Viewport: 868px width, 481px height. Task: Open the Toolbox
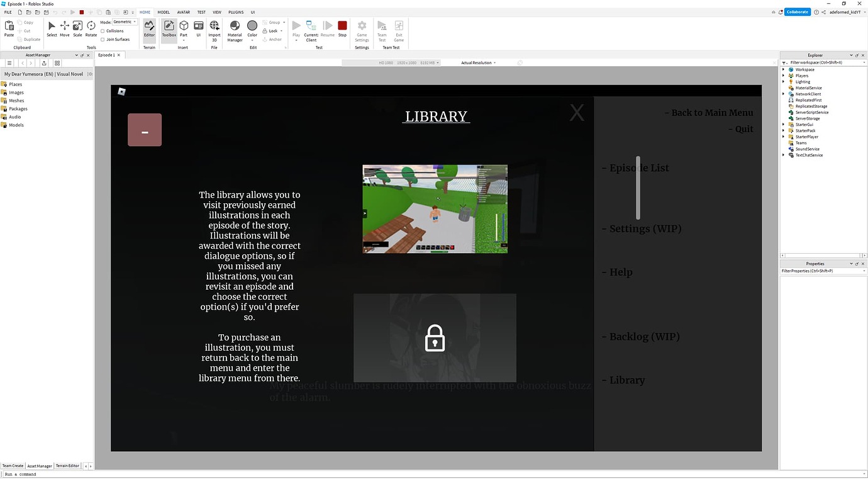click(169, 30)
